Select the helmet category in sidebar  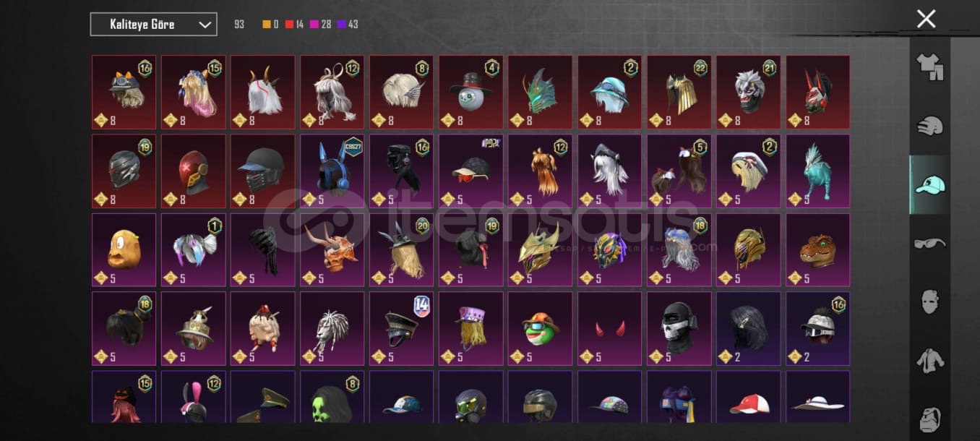[x=929, y=126]
